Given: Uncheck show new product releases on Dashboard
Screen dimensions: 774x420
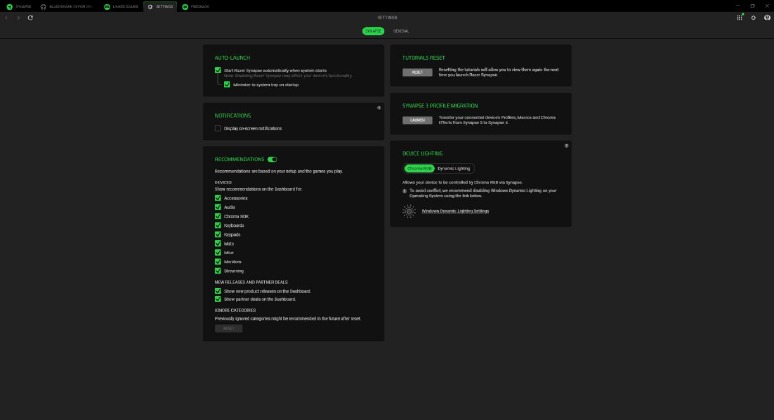Looking at the screenshot, I should click(218, 291).
